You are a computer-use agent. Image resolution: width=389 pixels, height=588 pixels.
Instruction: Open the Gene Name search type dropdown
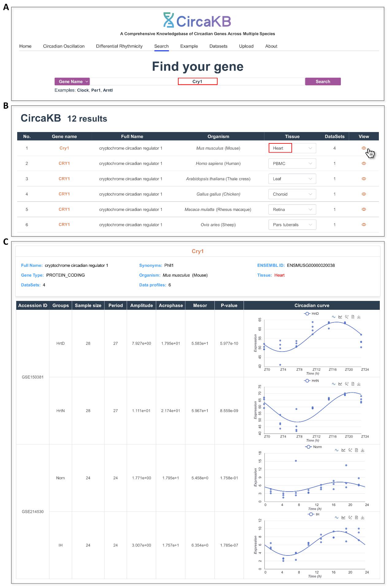[x=72, y=82]
